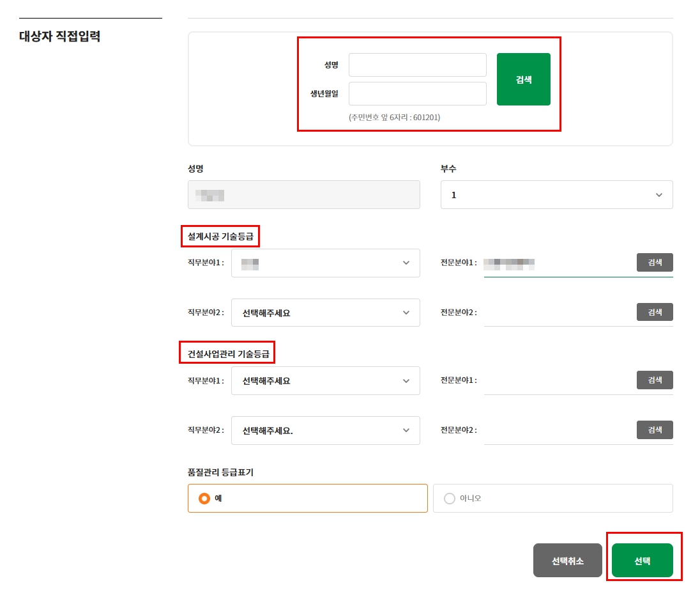The image size is (700, 590).
Task: Open the 설계시공 직무분야2 dropdown
Action: pyautogui.click(x=325, y=312)
